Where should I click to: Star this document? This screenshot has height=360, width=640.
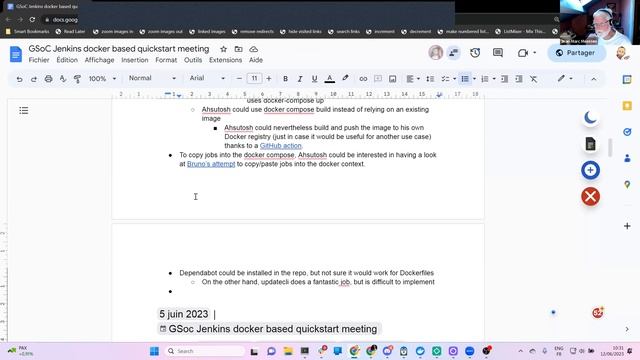223,49
